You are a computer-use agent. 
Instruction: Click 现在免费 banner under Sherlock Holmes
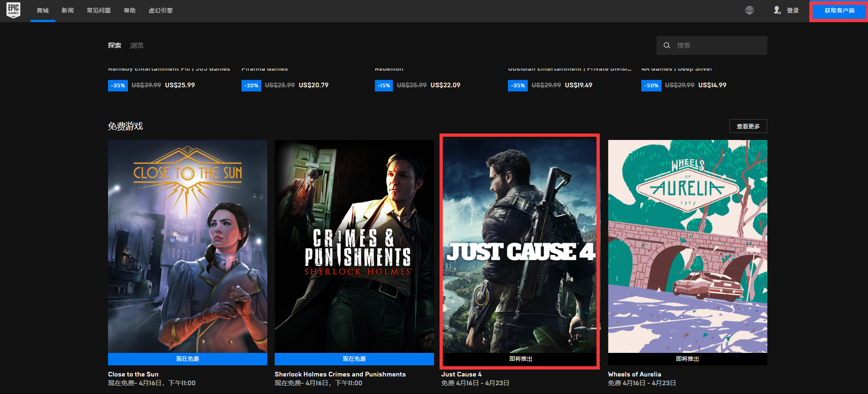[x=354, y=359]
